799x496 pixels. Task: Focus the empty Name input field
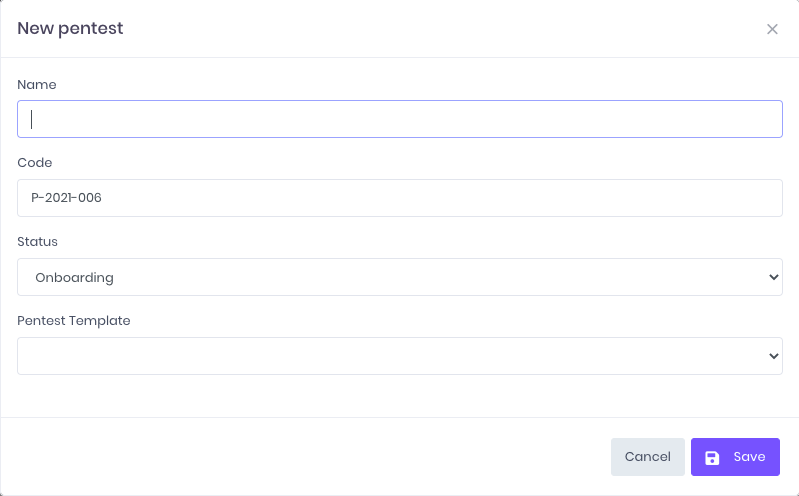[x=400, y=119]
